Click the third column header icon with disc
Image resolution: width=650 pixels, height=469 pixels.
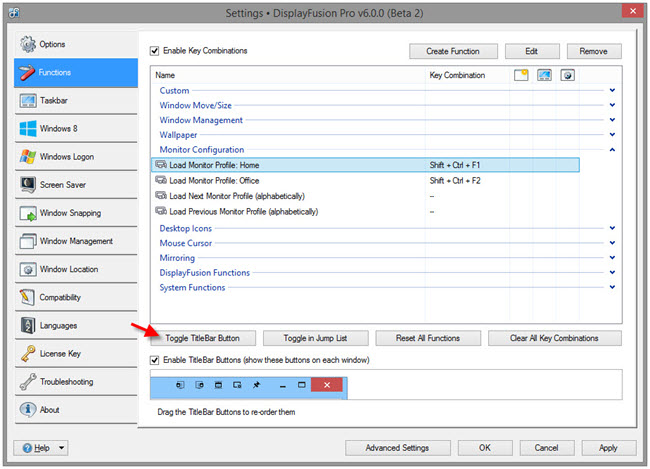[568, 75]
